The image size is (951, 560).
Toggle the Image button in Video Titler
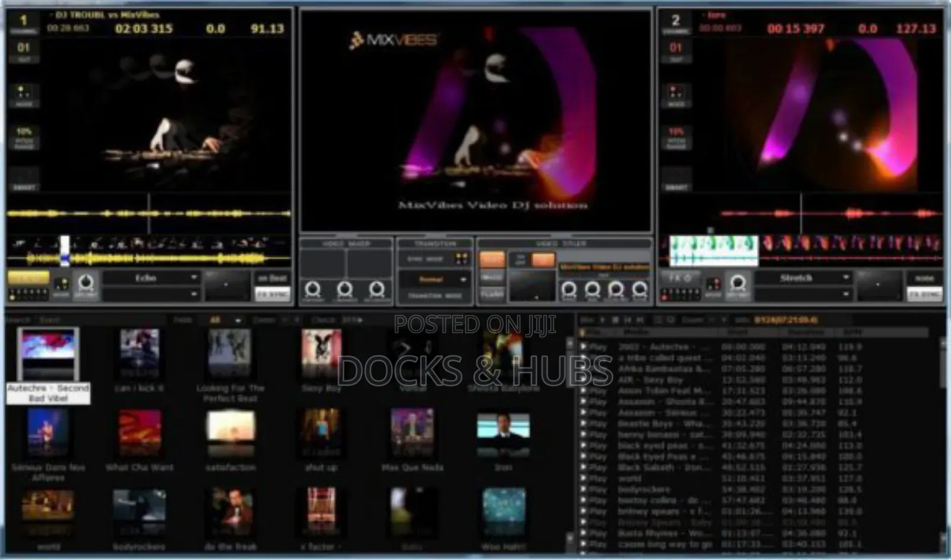[492, 277]
